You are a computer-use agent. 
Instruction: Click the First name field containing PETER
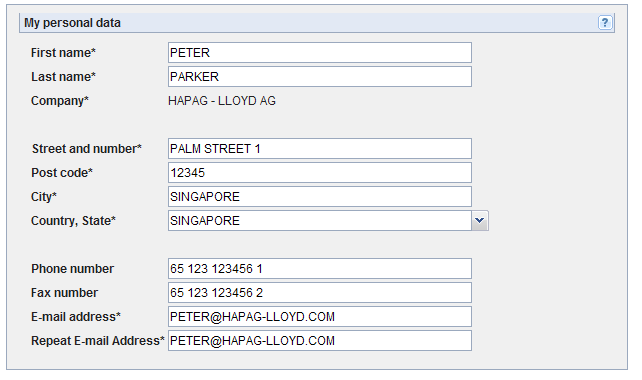320,52
